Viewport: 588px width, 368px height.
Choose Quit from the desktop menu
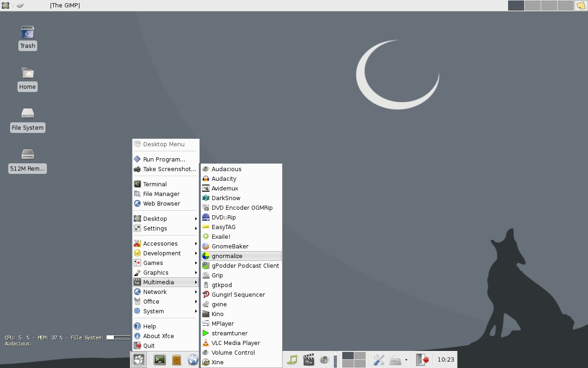[166, 345]
